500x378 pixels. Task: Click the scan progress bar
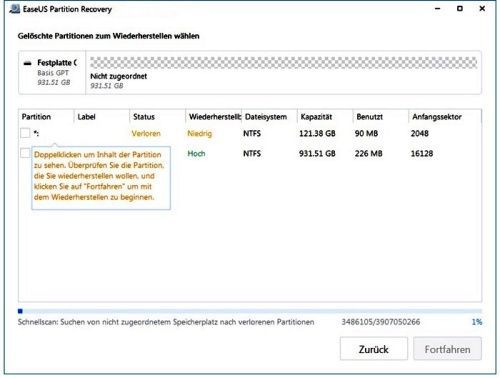(250, 311)
